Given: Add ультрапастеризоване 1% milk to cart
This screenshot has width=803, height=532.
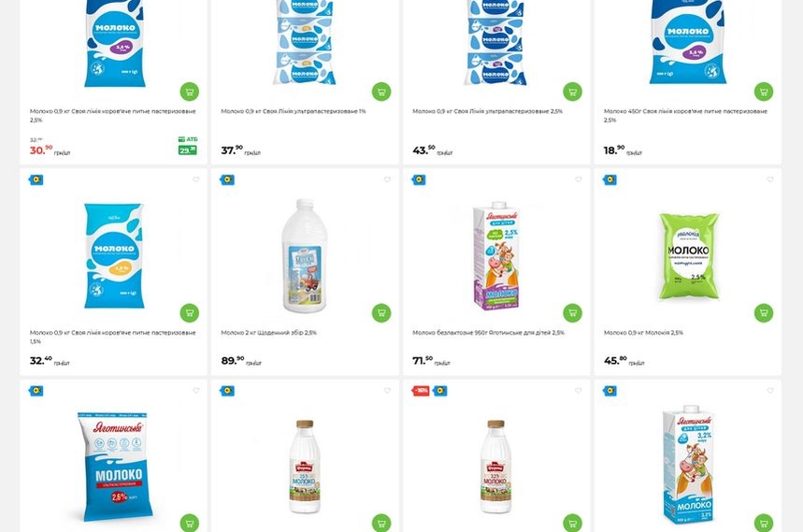Looking at the screenshot, I should pos(381,92).
